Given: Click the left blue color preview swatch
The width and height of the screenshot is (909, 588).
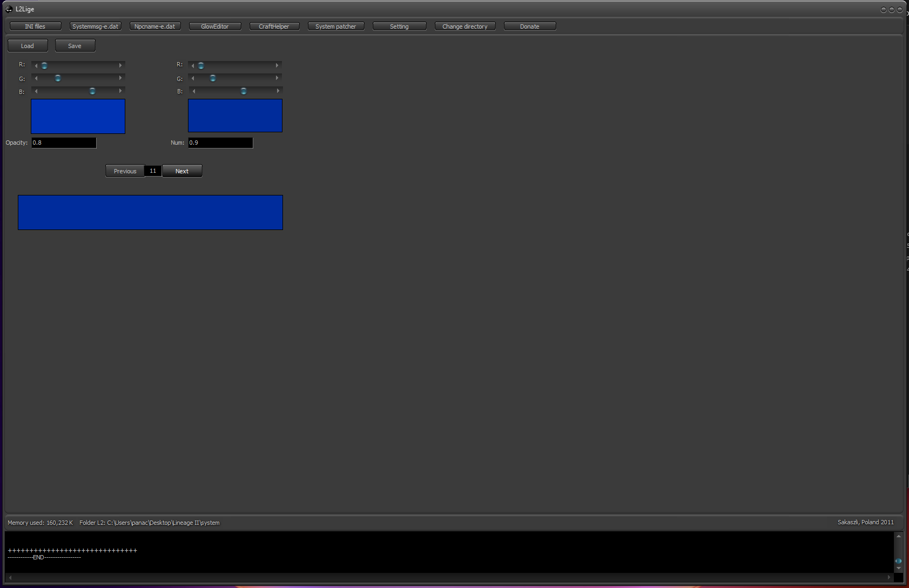Looking at the screenshot, I should click(78, 116).
